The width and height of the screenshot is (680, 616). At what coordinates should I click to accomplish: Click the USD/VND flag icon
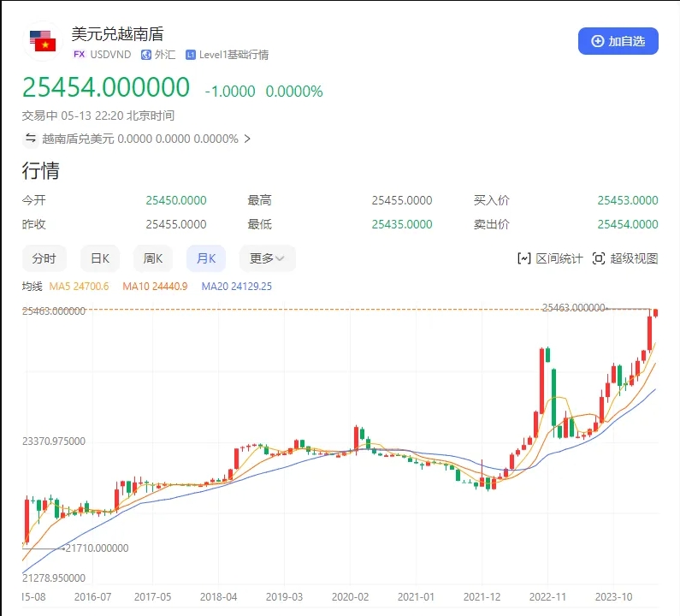(43, 41)
